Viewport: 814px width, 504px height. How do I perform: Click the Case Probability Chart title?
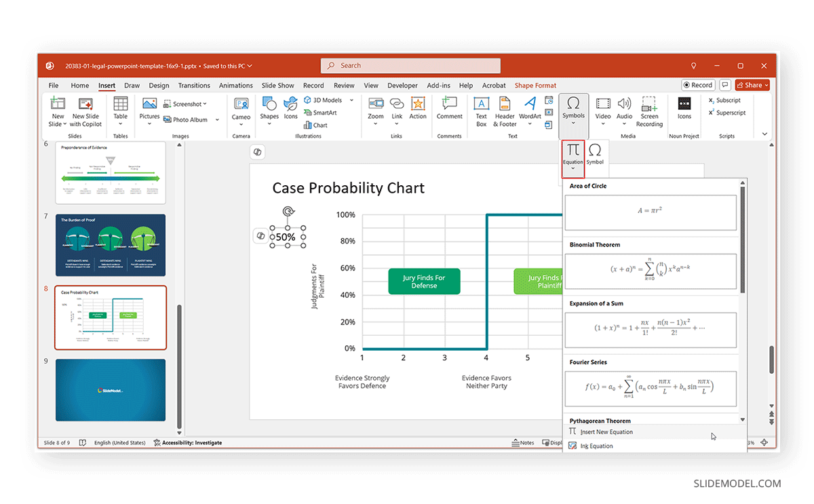point(349,188)
